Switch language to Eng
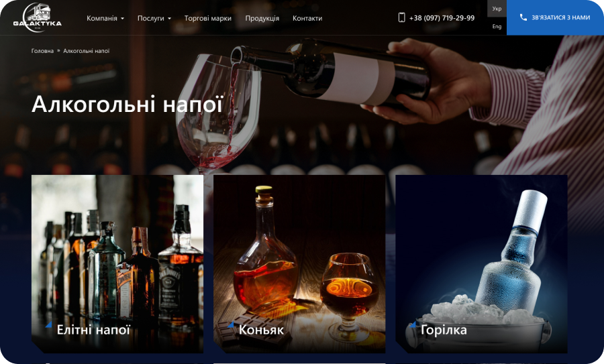Viewport: 604px width, 364px height. [497, 26]
